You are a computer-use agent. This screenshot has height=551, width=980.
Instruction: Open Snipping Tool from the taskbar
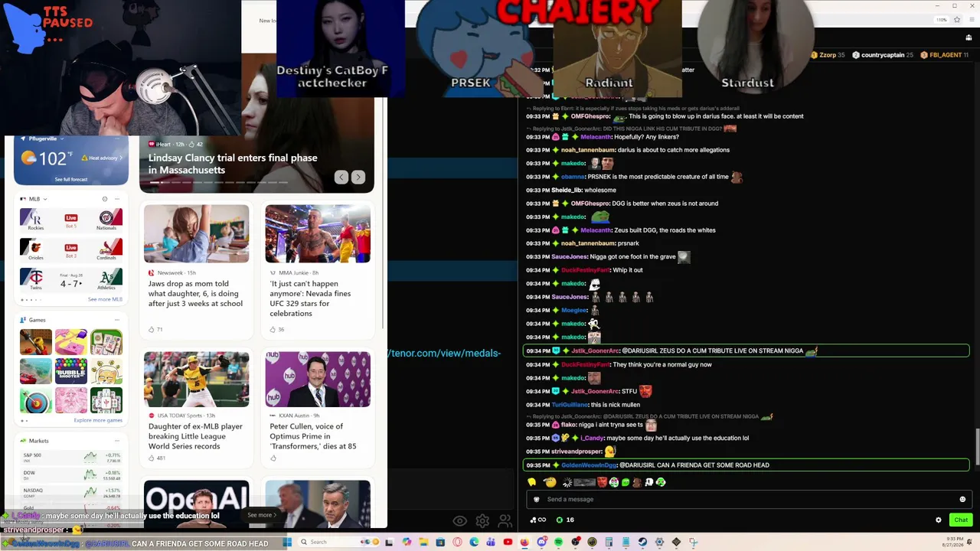pyautogui.click(x=693, y=542)
